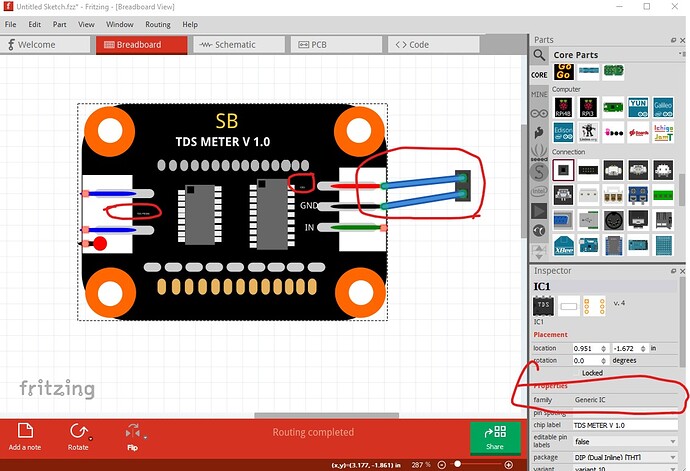
Task: Click zoom out minus icon
Action: [442, 465]
